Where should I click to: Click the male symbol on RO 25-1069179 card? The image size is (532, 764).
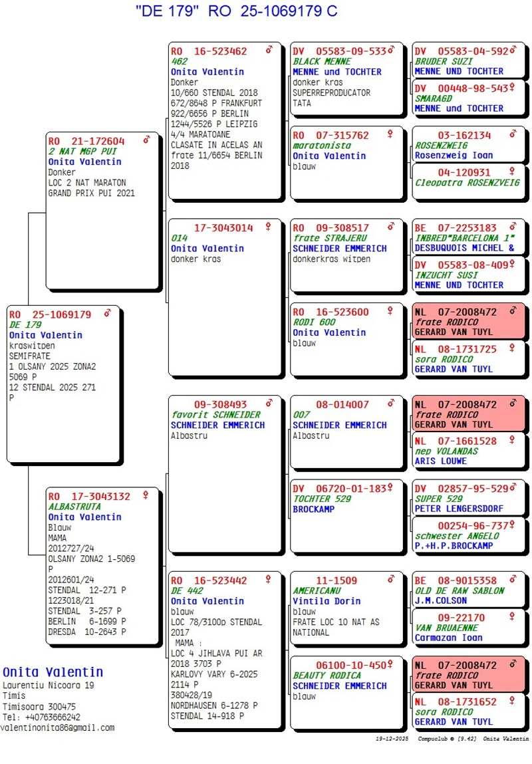click(x=108, y=314)
